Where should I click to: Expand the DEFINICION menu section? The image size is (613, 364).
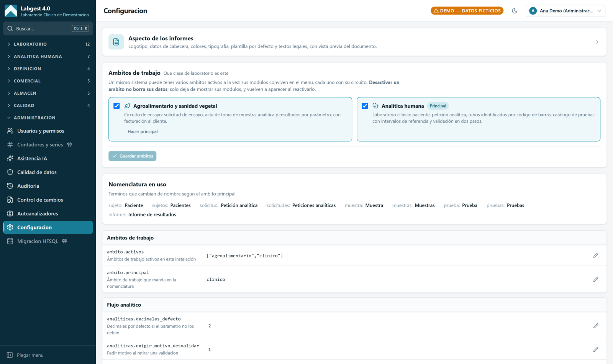pyautogui.click(x=48, y=69)
